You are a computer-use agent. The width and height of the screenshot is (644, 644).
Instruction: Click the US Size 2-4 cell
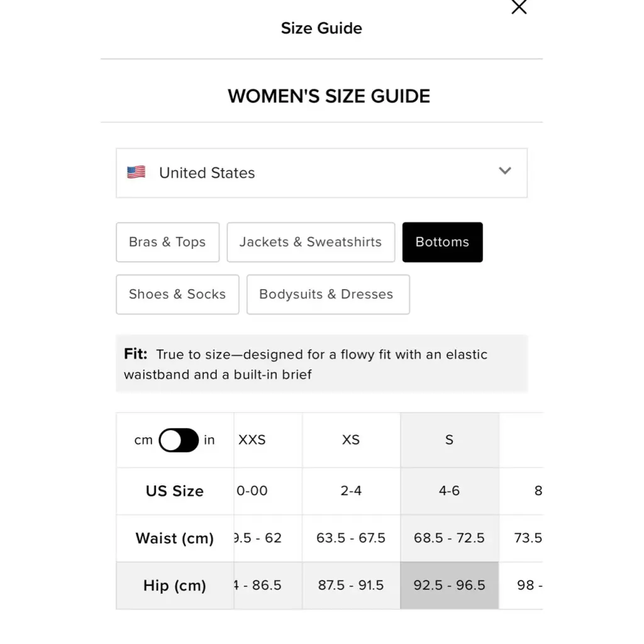(351, 491)
